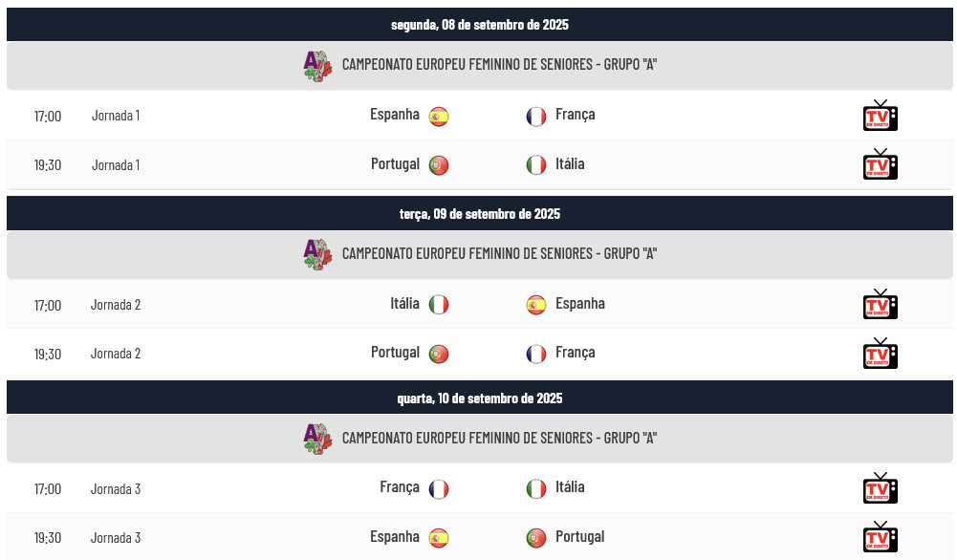Click the terça, 09 de setembro date header

point(480,213)
